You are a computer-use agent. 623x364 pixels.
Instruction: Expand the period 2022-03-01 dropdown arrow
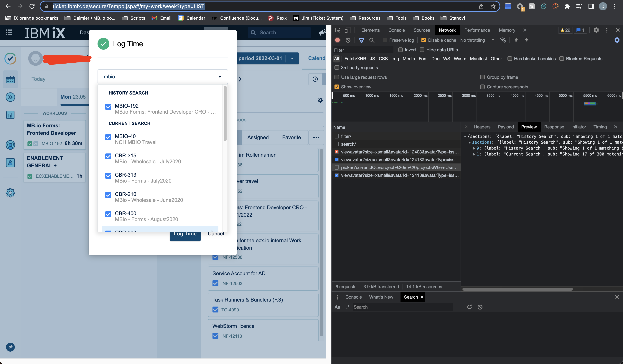tap(292, 59)
